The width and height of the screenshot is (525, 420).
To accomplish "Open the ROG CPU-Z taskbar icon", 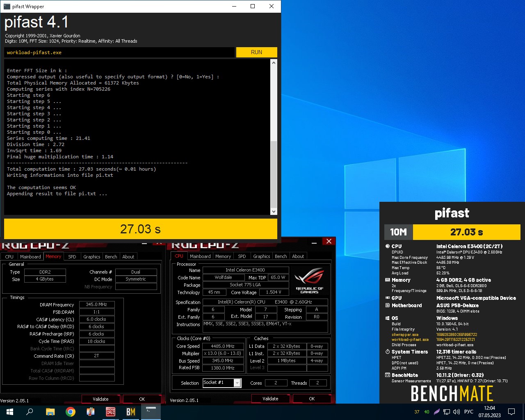I will coord(111,412).
